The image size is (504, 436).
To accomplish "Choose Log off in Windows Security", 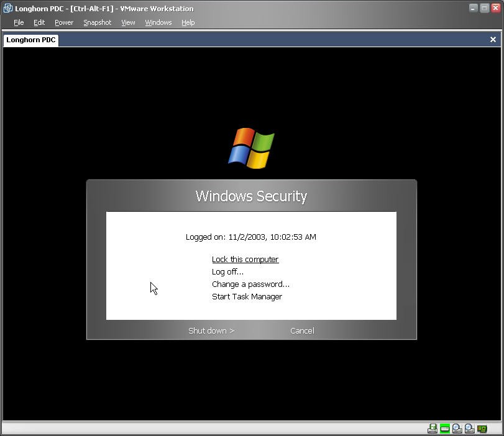I will tap(227, 272).
